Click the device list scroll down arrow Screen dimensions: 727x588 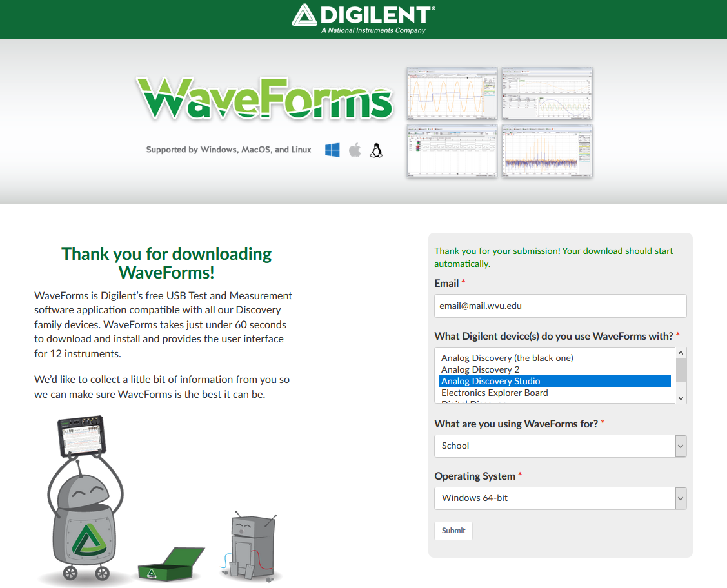681,398
